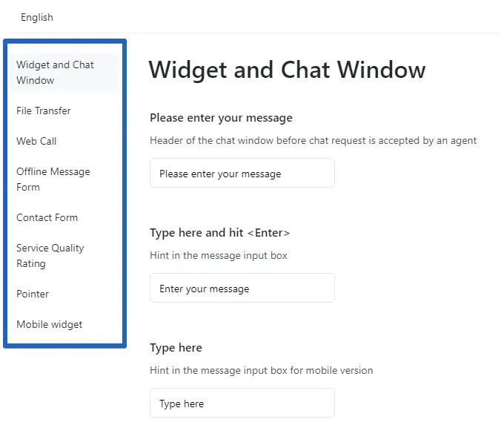Click the mobile version hint description
Screen dimensions: 501x448
click(x=262, y=370)
